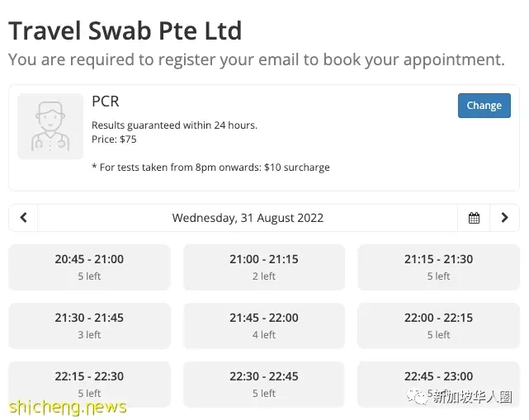This screenshot has width=529, height=420.
Task: Book the 22:45 - 23:00 slot
Action: 438,385
